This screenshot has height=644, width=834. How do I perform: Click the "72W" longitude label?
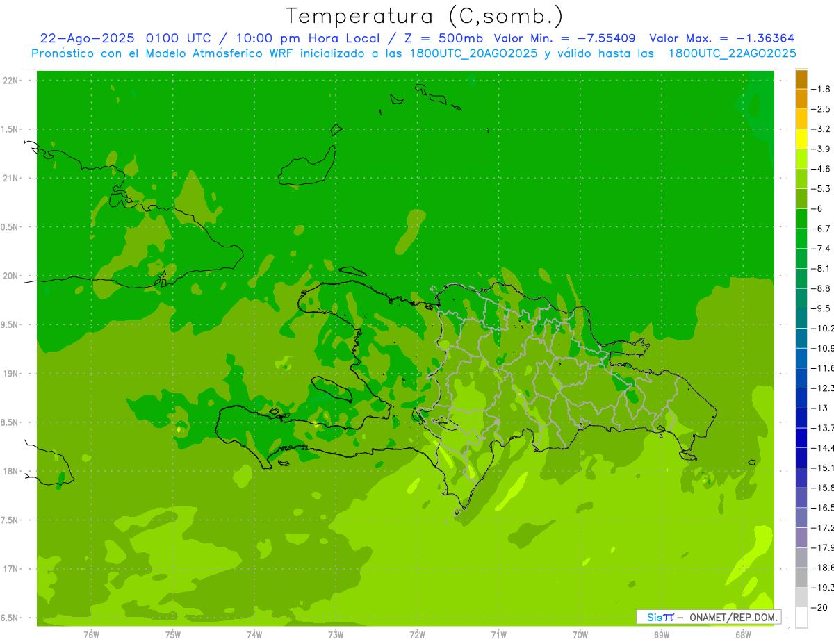[417, 634]
